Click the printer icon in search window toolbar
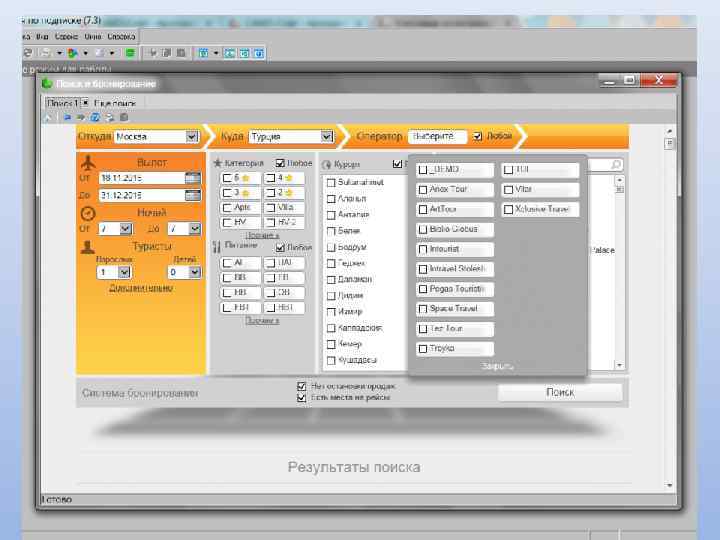 point(110,118)
